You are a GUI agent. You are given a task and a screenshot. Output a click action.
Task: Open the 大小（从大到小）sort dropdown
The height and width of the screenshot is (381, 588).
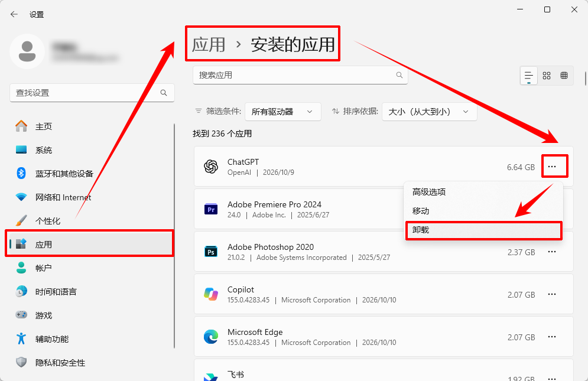tap(430, 112)
